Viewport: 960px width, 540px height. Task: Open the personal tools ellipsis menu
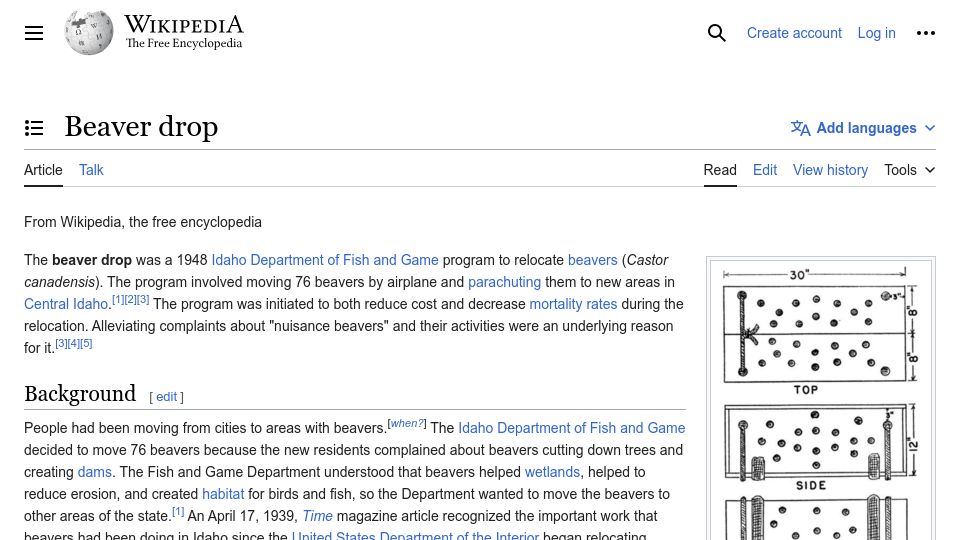click(926, 33)
